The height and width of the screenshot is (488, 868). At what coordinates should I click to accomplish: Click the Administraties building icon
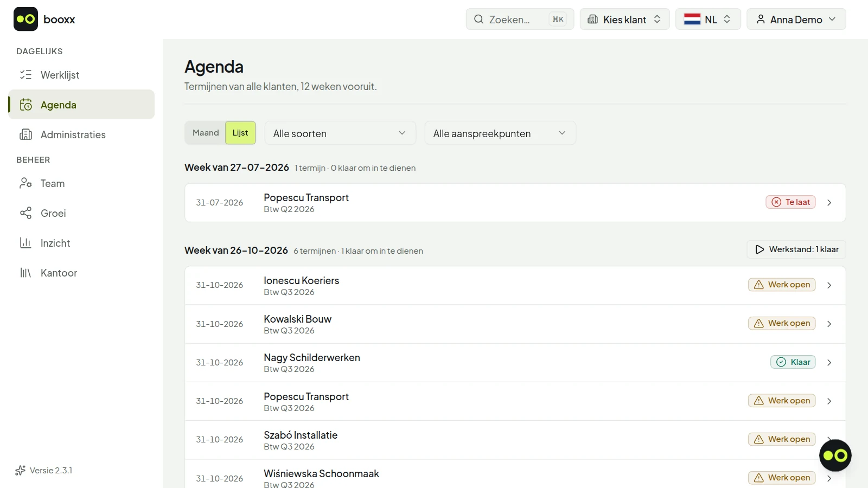[25, 134]
